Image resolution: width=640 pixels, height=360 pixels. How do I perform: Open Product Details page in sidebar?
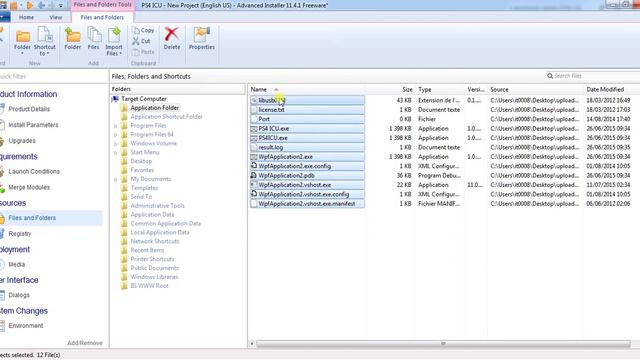coord(29,109)
